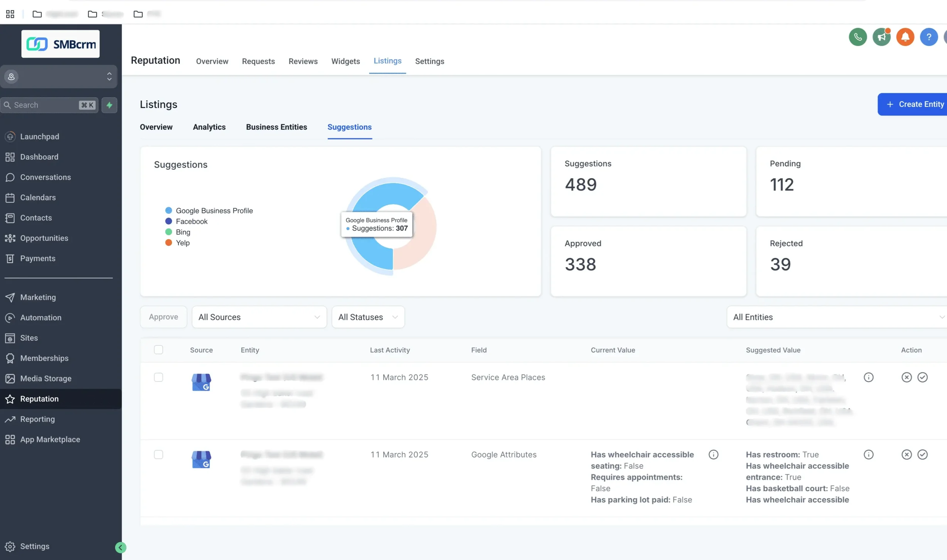Open Marketing in the sidebar
947x560 pixels.
coord(38,297)
